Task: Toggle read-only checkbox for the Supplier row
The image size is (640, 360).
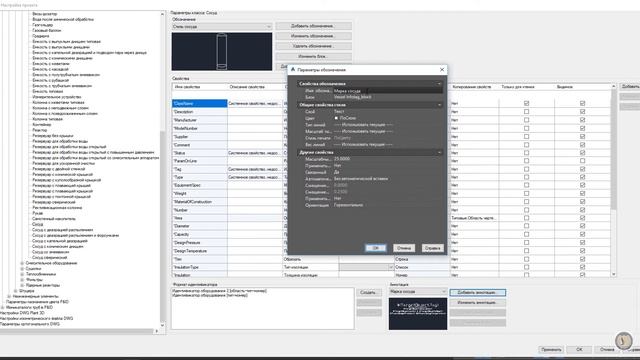Action: point(526,136)
